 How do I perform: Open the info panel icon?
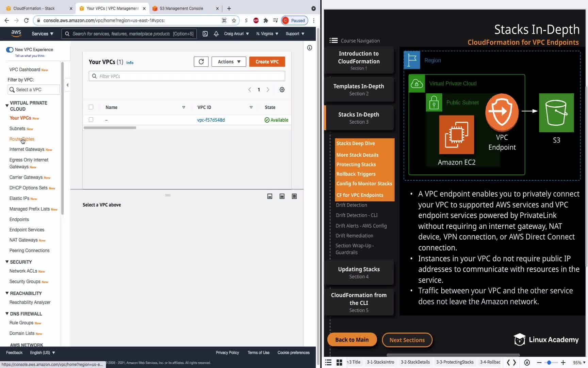pos(310,48)
